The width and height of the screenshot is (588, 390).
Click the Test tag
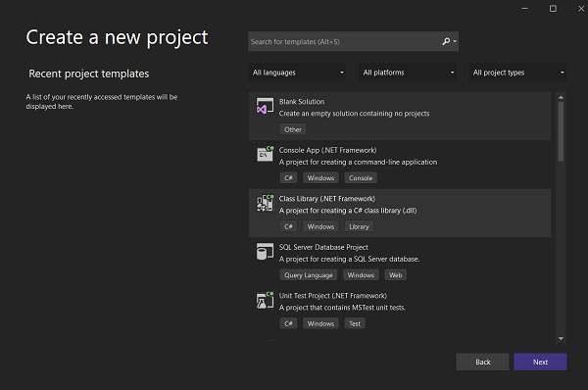(x=355, y=323)
